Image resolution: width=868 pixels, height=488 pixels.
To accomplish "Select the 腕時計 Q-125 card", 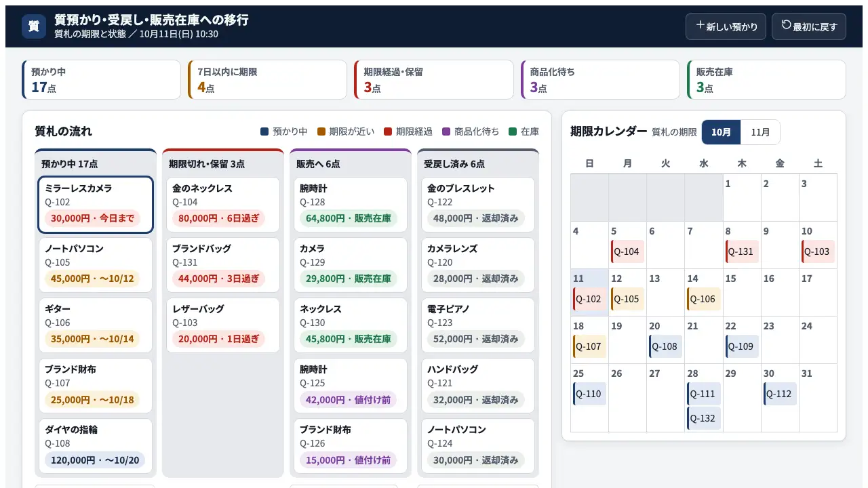I will tap(351, 386).
